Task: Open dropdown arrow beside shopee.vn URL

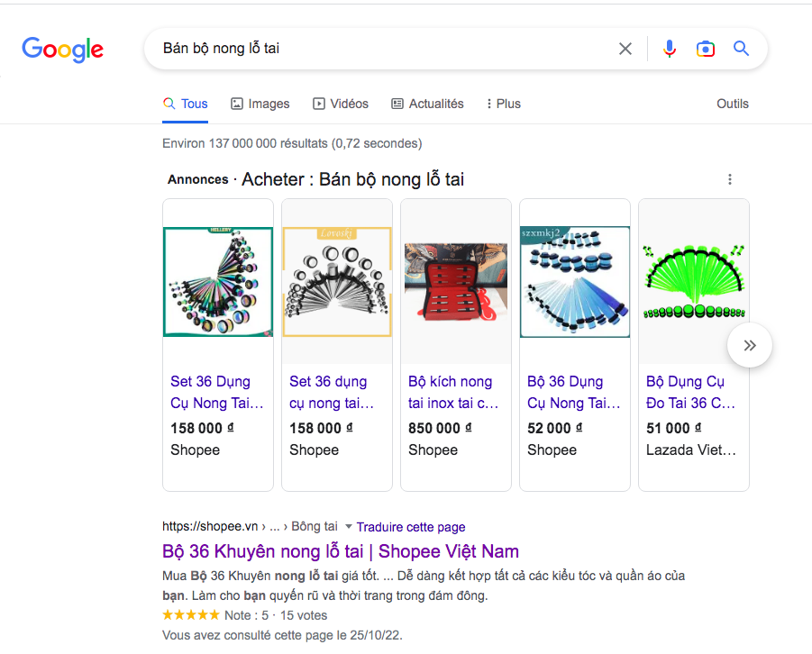Action: click(349, 527)
